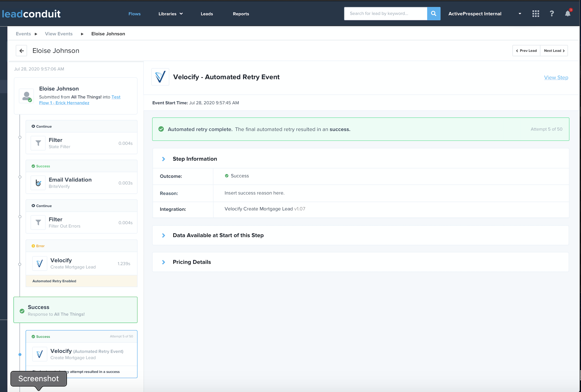
Task: Click the Eloise Johnson lead avatar icon
Action: pos(27,96)
